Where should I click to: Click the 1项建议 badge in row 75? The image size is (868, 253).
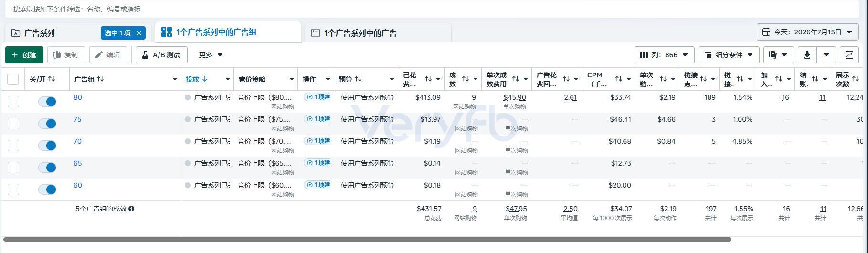tap(318, 119)
